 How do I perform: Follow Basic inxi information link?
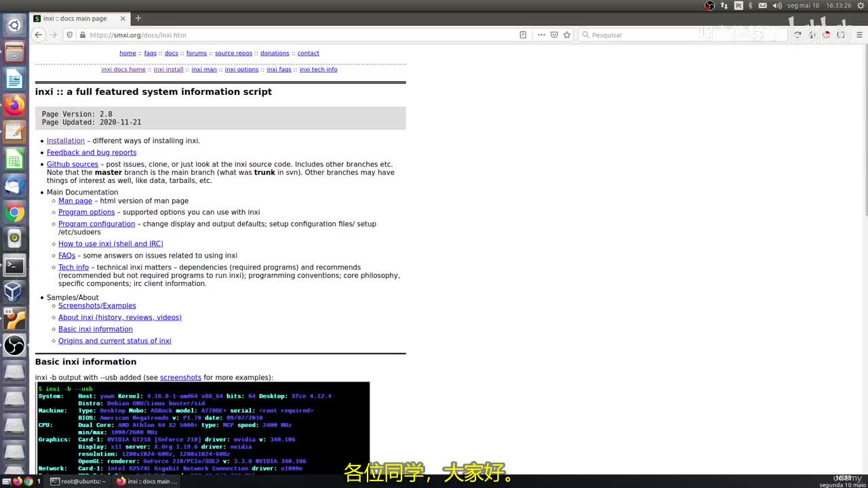96,329
